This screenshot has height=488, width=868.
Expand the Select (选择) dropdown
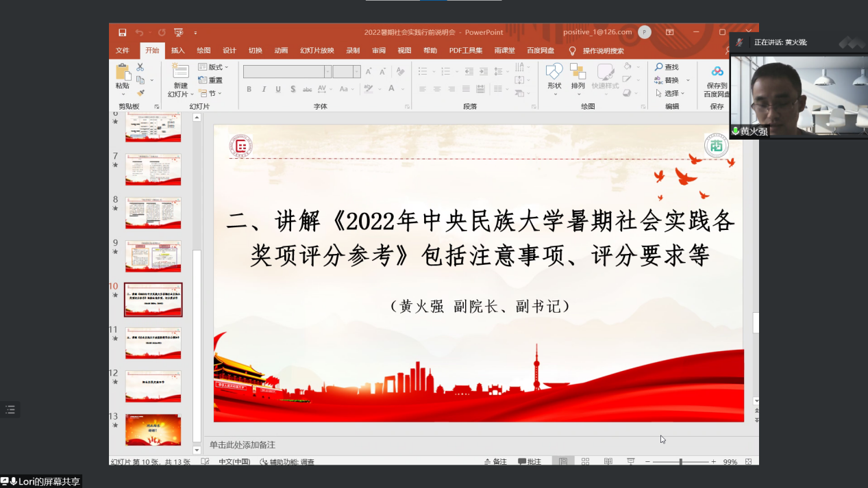(670, 93)
